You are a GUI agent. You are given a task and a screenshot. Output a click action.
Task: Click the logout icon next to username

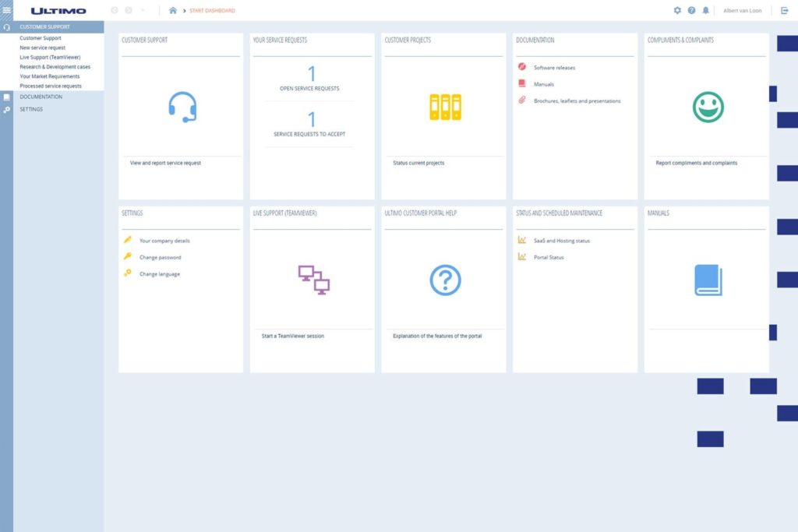pos(785,10)
